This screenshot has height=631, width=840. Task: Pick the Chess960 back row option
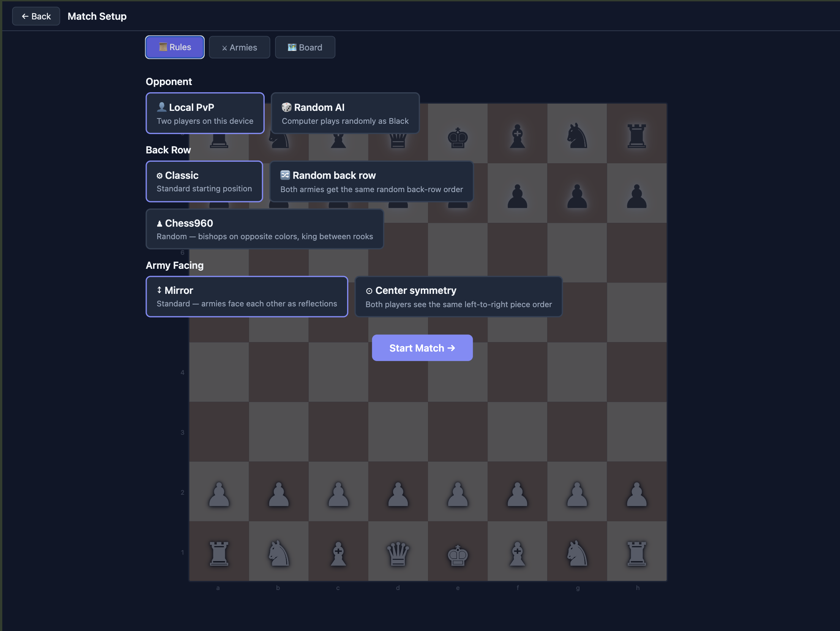pos(265,229)
